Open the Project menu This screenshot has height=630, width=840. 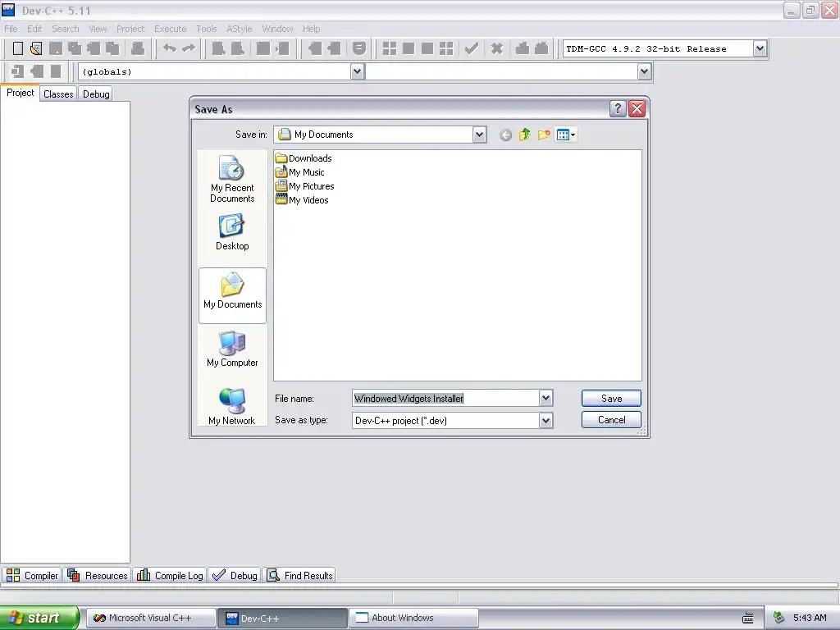130,29
